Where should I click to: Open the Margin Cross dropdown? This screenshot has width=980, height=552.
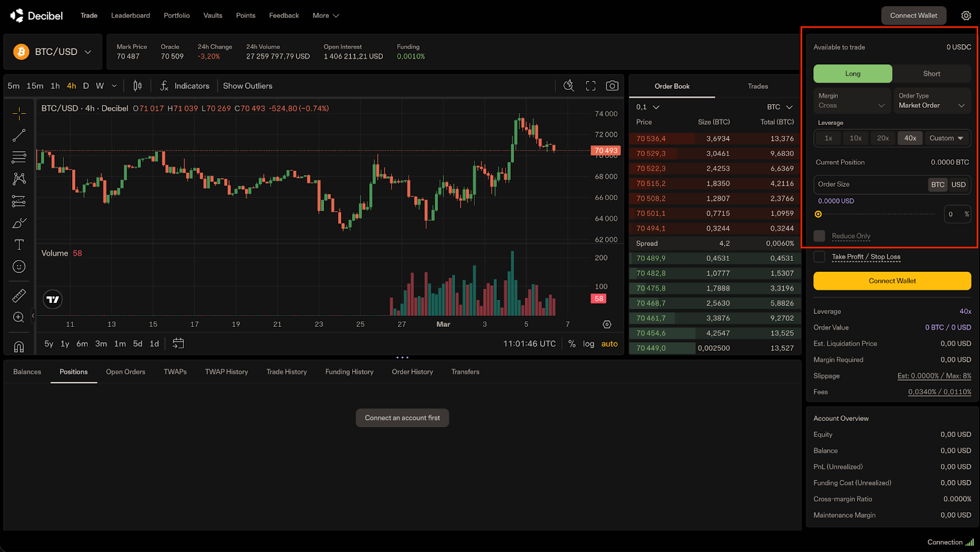pyautogui.click(x=852, y=100)
